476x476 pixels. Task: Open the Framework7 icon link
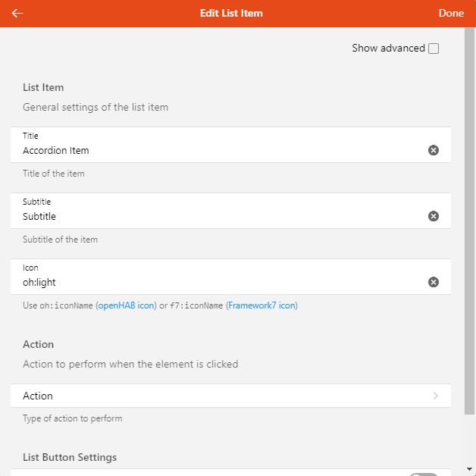(x=261, y=305)
